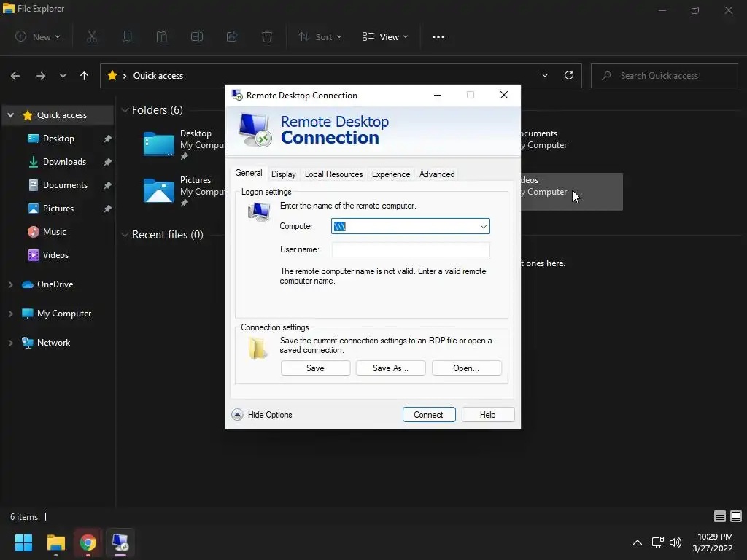Open the Windows Start menu
747x560 pixels.
point(24,542)
